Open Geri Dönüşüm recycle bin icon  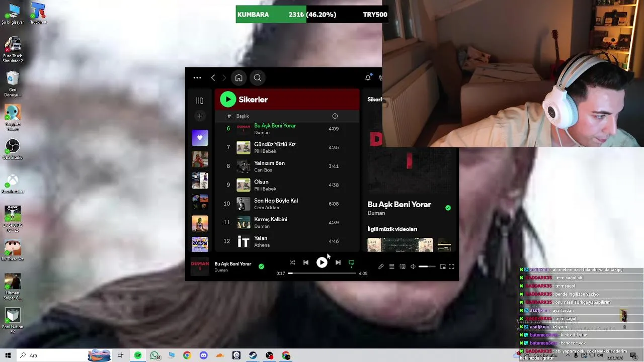(13, 84)
